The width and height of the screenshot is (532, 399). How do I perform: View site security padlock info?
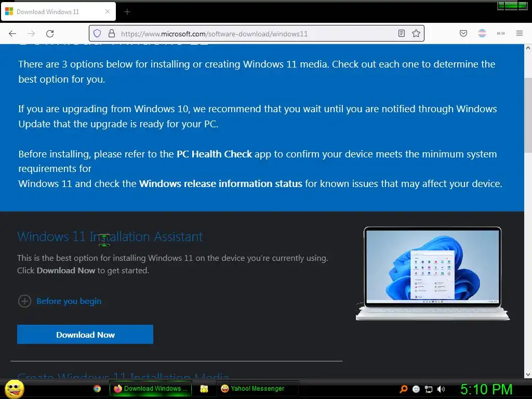112,33
